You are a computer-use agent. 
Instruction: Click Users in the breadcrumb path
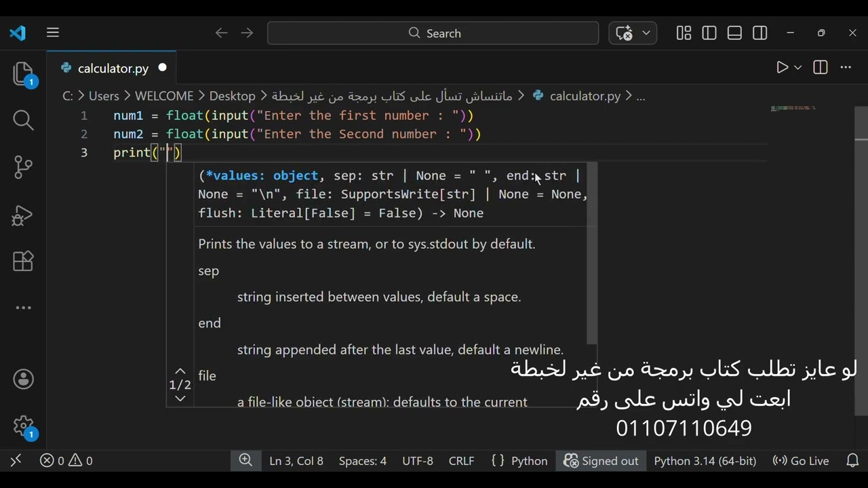pos(104,96)
